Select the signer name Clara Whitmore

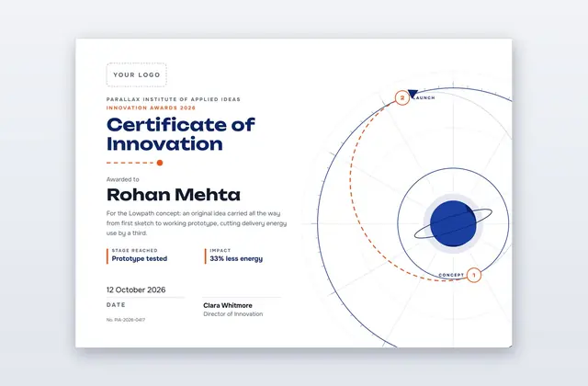tap(228, 305)
